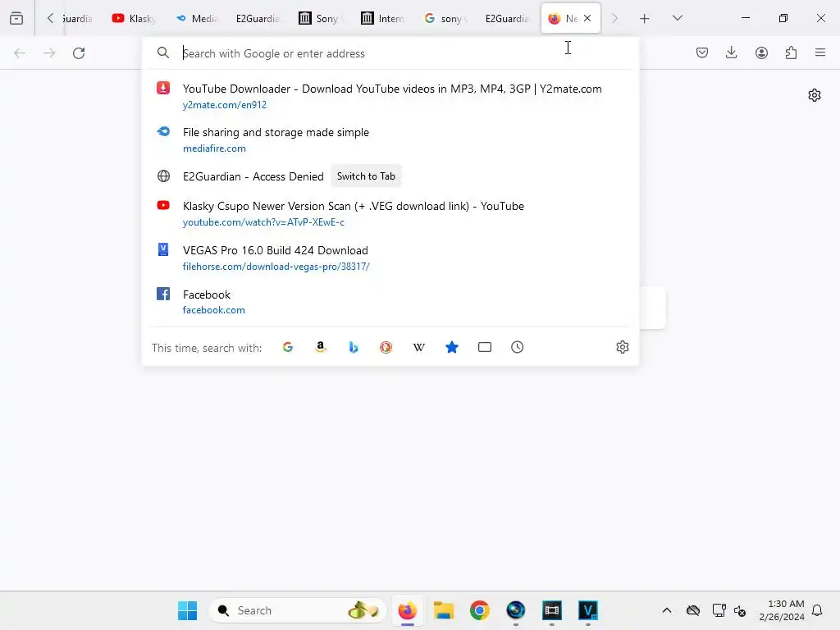
Task: Open the mediafire.com file sharing suggestion
Action: (x=390, y=139)
